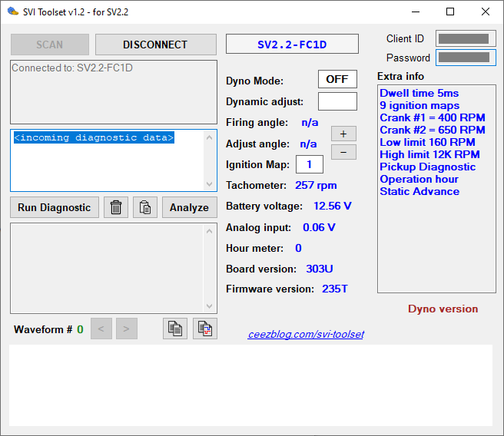Select '9 ignition maps' extra info line
The width and height of the screenshot is (504, 436).
[419, 105]
